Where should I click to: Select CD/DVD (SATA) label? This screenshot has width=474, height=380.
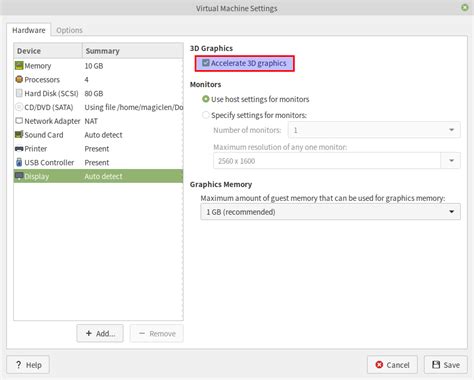[x=49, y=107]
